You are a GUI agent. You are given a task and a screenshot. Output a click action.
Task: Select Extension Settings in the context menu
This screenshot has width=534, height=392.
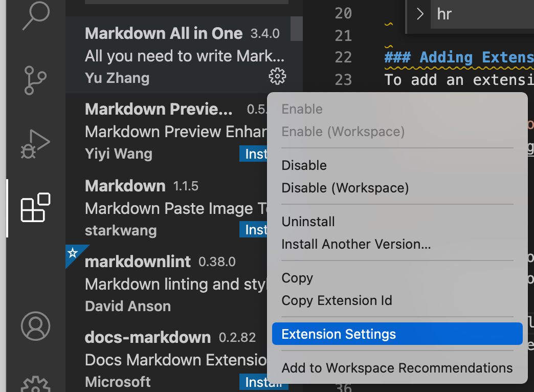(x=338, y=334)
